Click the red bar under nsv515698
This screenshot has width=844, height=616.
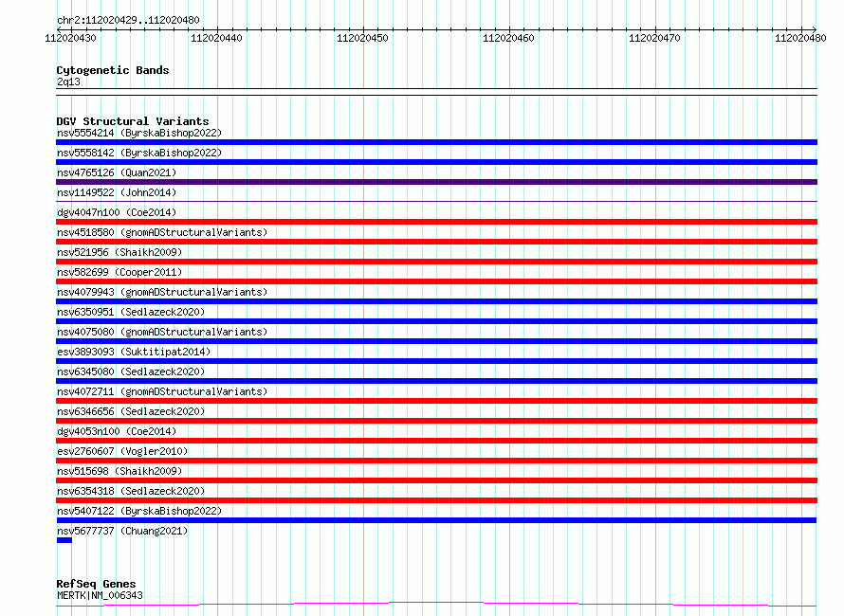(436, 480)
